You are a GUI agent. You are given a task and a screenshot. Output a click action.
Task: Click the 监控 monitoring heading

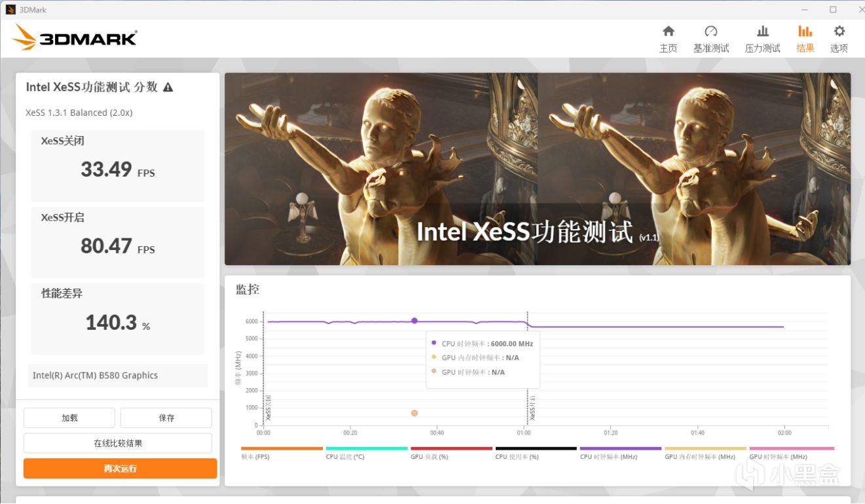click(x=248, y=289)
